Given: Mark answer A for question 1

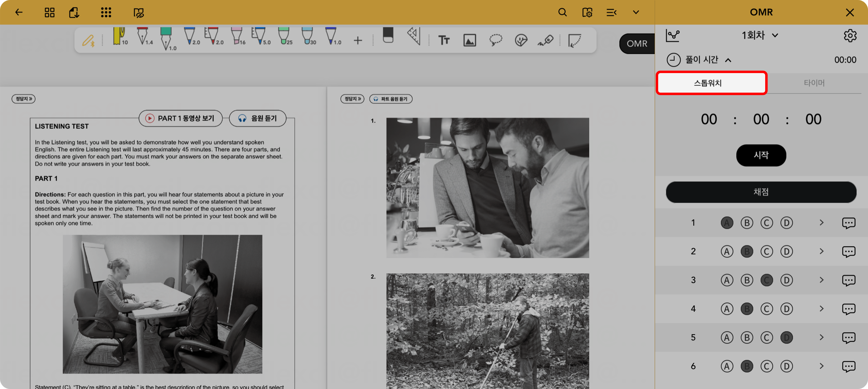Looking at the screenshot, I should click(x=727, y=223).
